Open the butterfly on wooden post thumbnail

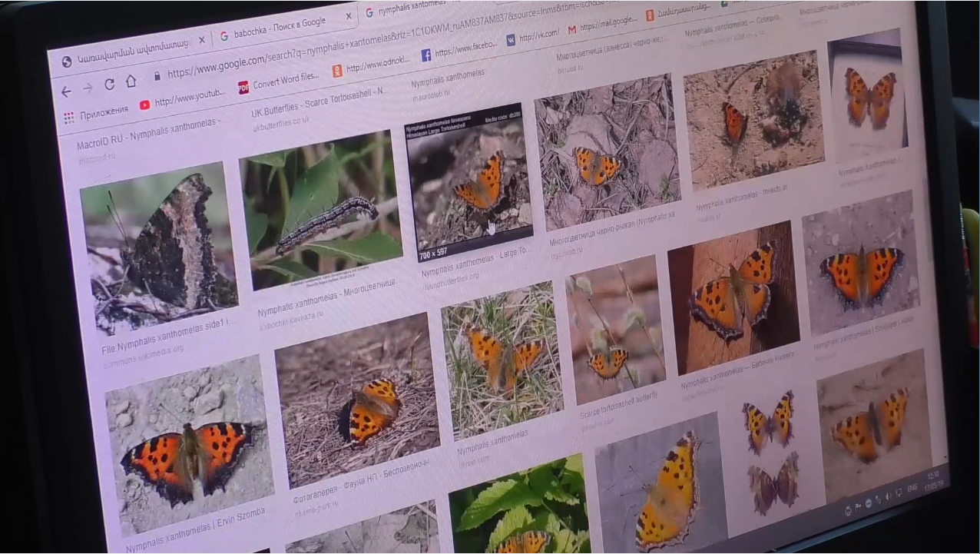click(x=734, y=298)
